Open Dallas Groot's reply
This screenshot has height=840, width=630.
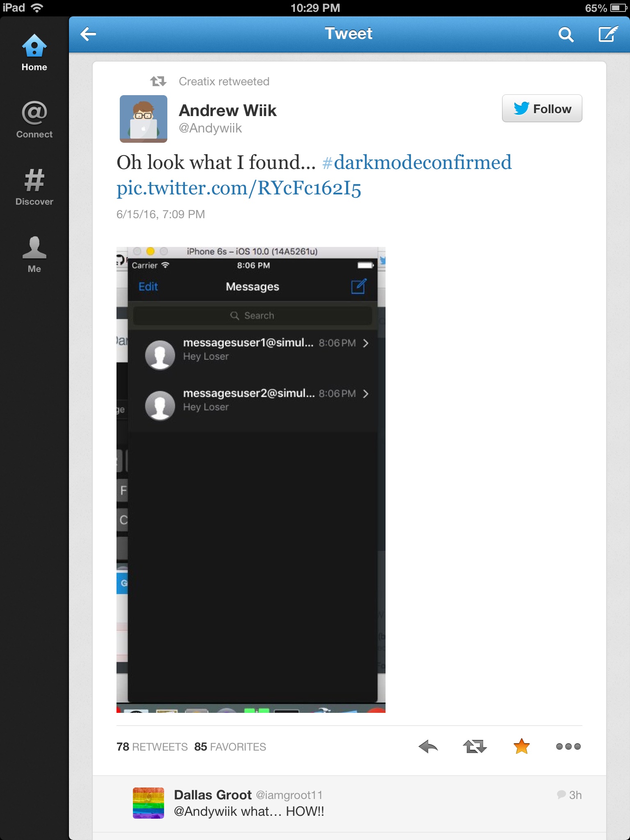[349, 804]
